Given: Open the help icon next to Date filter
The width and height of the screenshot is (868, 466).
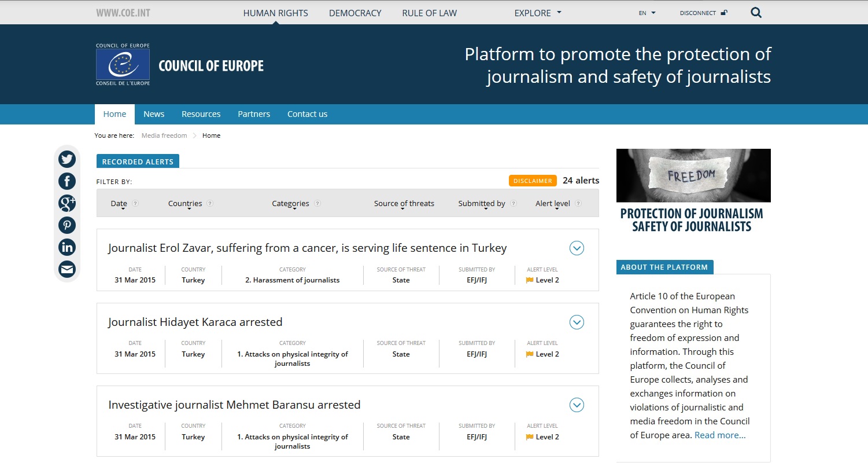Looking at the screenshot, I should [x=136, y=203].
